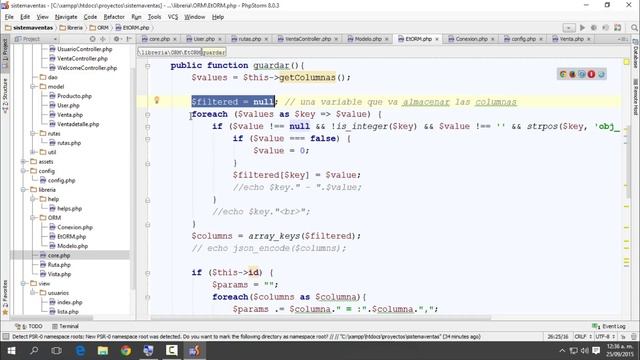Collapse the view folder in tree

24,284
